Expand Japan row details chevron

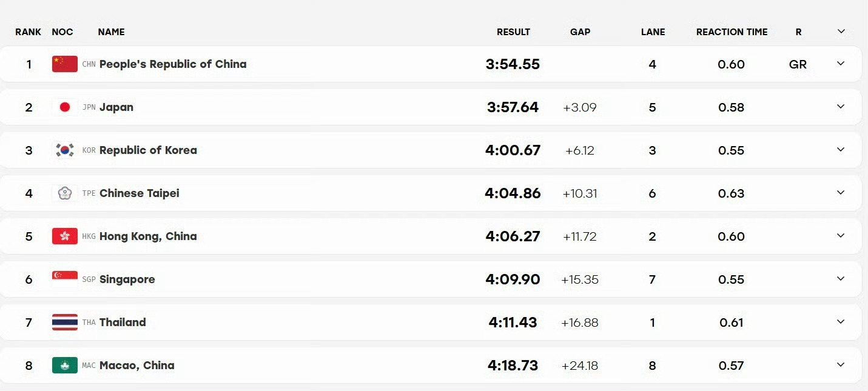tap(841, 107)
